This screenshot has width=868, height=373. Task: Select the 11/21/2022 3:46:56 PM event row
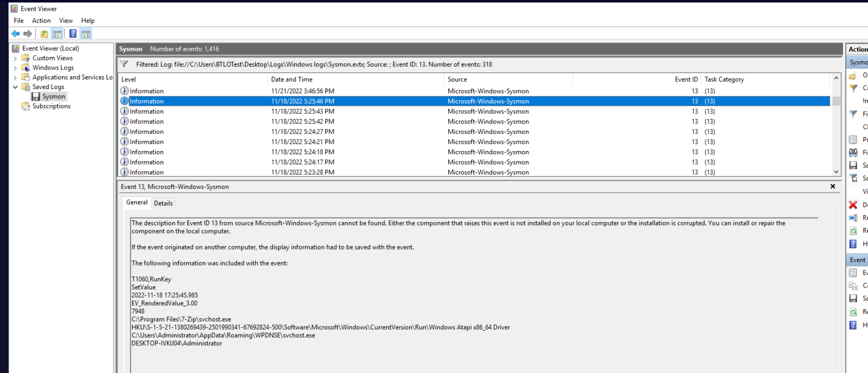(302, 91)
